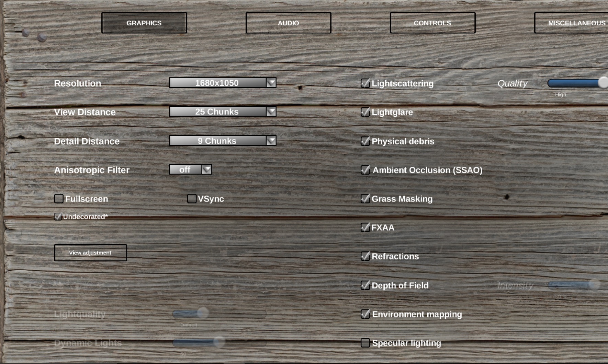
Task: Open the Detail Distance dropdown
Action: coord(271,141)
